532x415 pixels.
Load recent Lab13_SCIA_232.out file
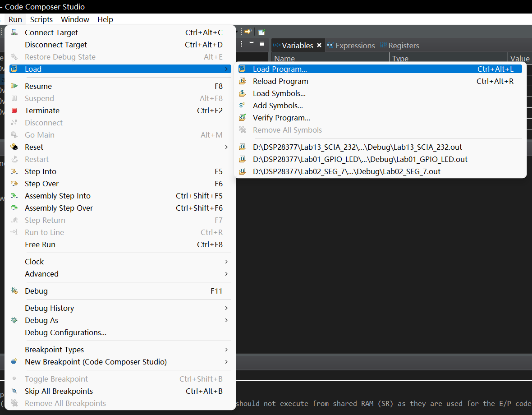357,147
